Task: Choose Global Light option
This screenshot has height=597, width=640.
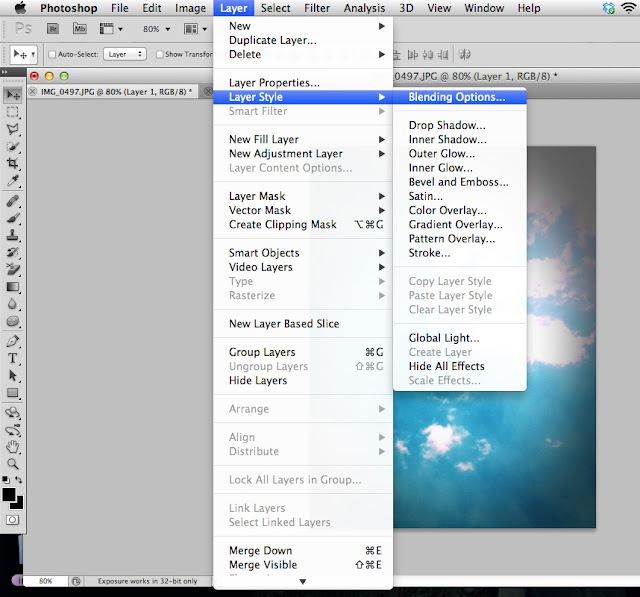Action: pyautogui.click(x=460, y=338)
